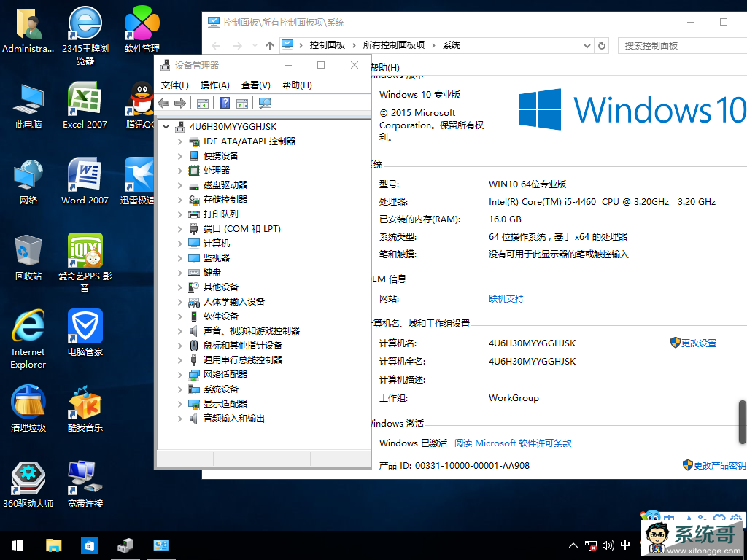This screenshot has height=560, width=747.
Task: Open the 帮助(H) menu in Device Manager
Action: point(297,85)
